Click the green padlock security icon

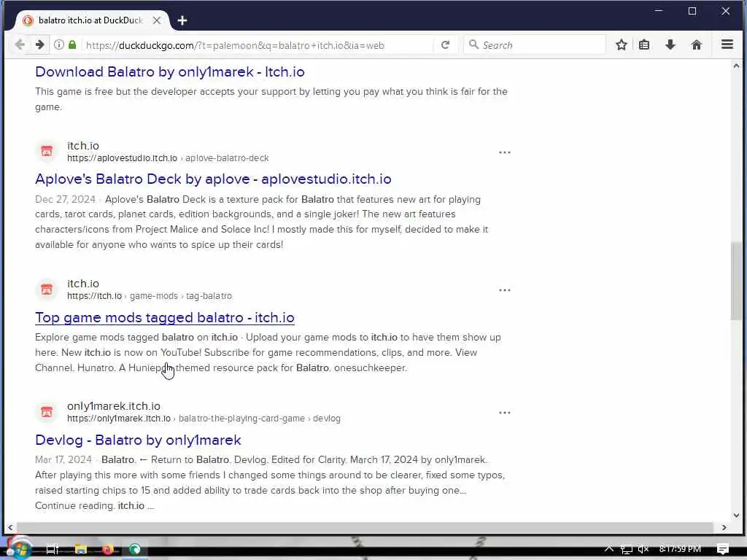72,44
